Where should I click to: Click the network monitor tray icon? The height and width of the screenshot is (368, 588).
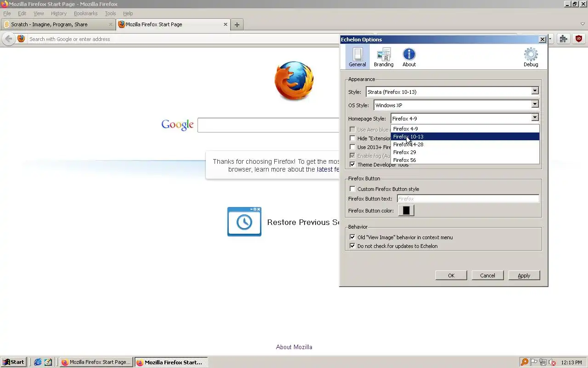[543, 362]
